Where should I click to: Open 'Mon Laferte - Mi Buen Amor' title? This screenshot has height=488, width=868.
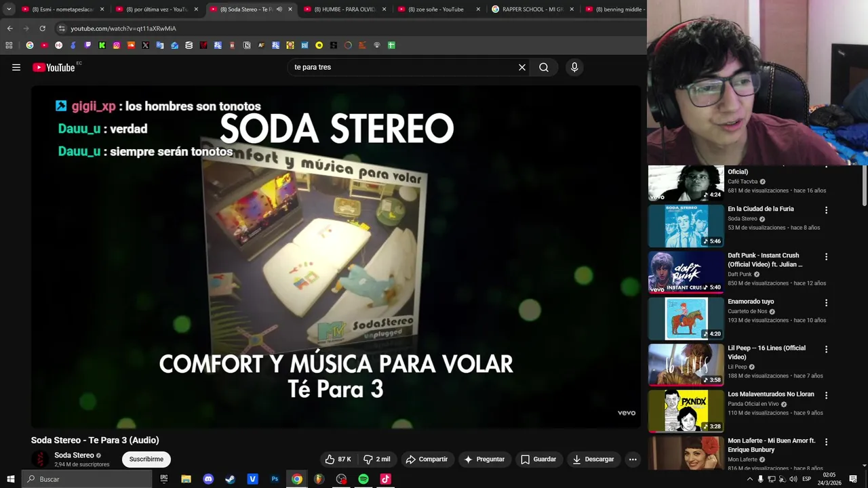[772, 445]
